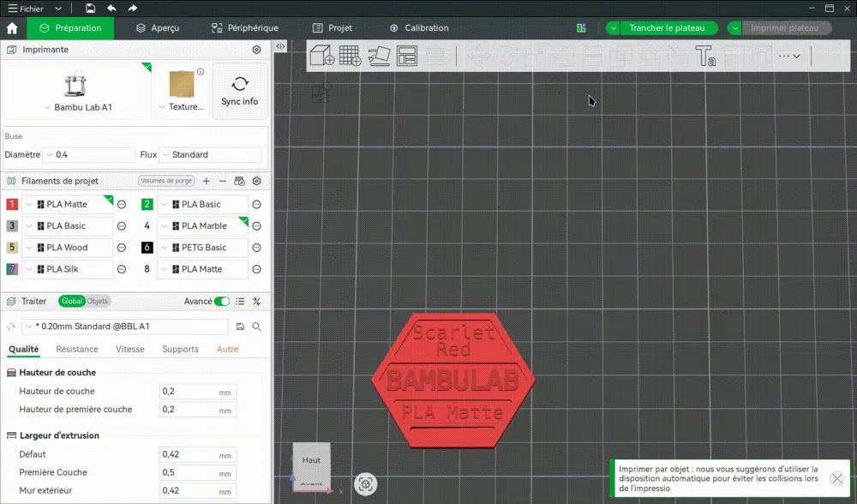Dismiss the Imprimer par objet notification
Image resolution: width=857 pixels, height=504 pixels.
(836, 479)
